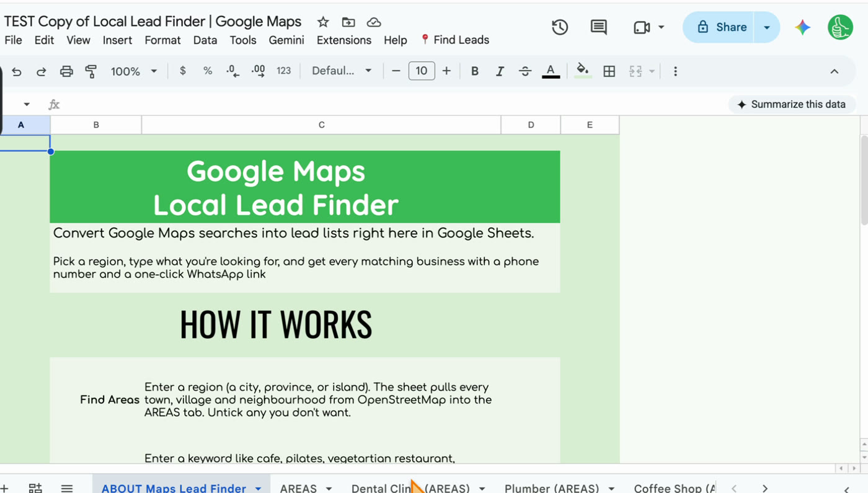Click the Redo arrow
This screenshot has width=868, height=493.
[x=42, y=71]
